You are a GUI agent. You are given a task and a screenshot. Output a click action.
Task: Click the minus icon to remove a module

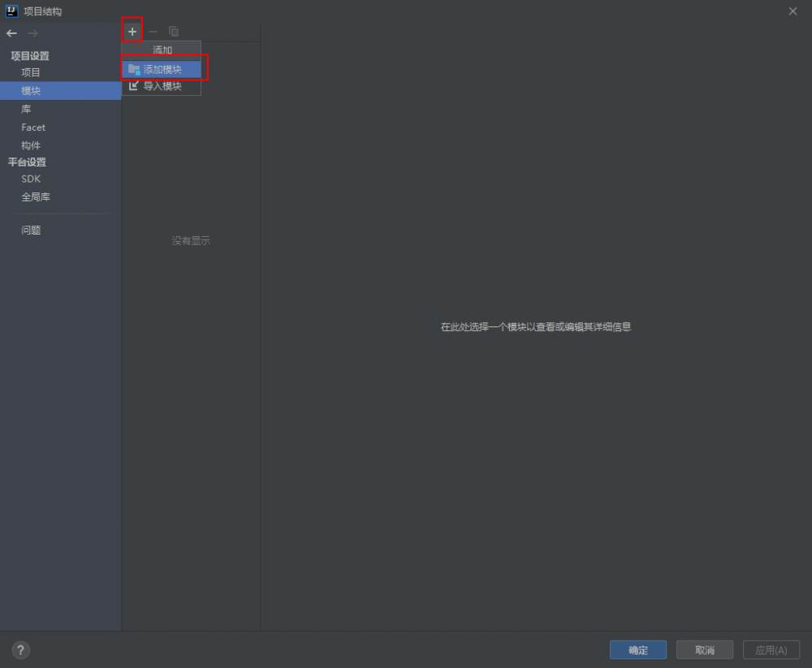[153, 30]
